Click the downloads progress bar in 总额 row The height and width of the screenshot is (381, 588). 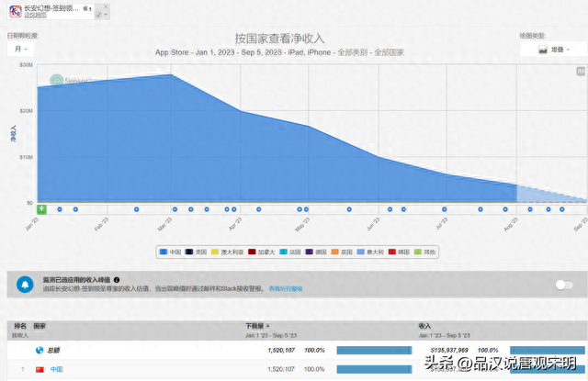pos(374,351)
